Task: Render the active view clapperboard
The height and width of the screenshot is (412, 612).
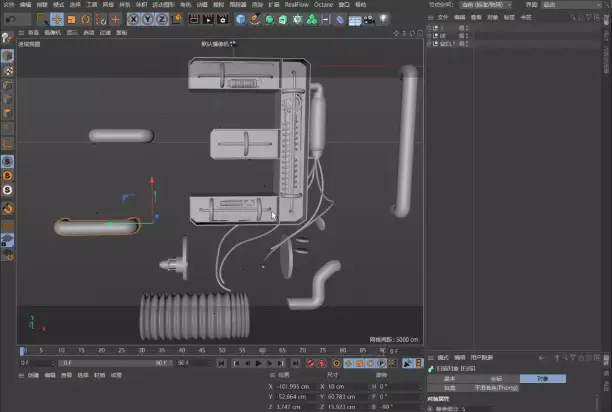Action: (x=194, y=19)
